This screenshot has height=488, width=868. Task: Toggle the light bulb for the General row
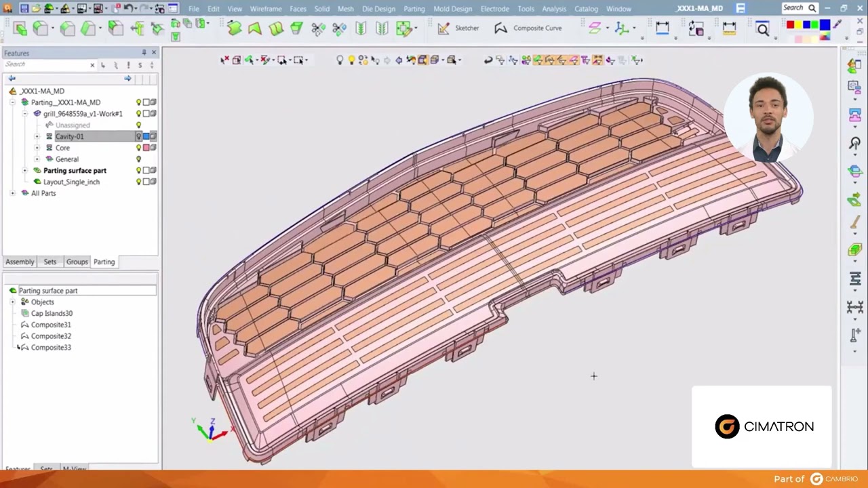click(138, 159)
